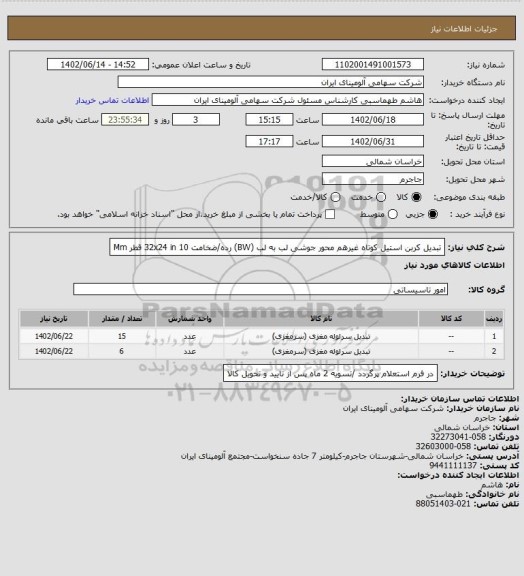Click the ردیف column header
This screenshot has height=576, width=524.
(494, 318)
